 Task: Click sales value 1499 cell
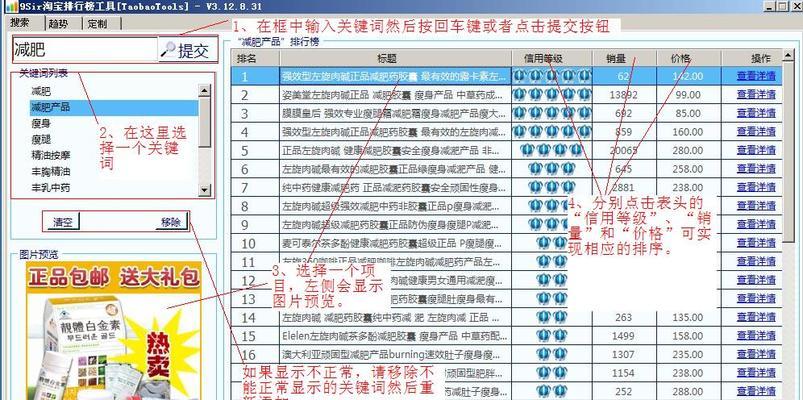click(x=624, y=335)
